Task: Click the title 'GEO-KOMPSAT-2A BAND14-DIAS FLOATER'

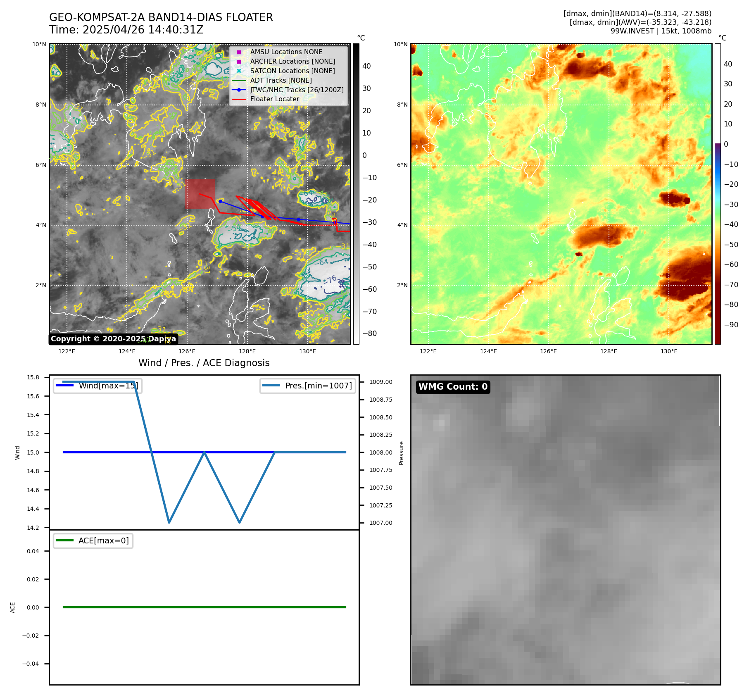Action: click(161, 17)
